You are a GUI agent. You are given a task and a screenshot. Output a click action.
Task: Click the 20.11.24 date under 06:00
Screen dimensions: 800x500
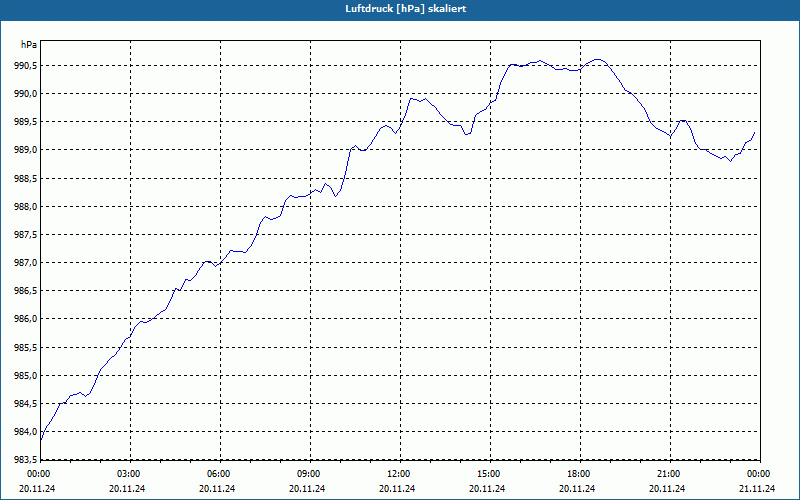pyautogui.click(x=217, y=488)
